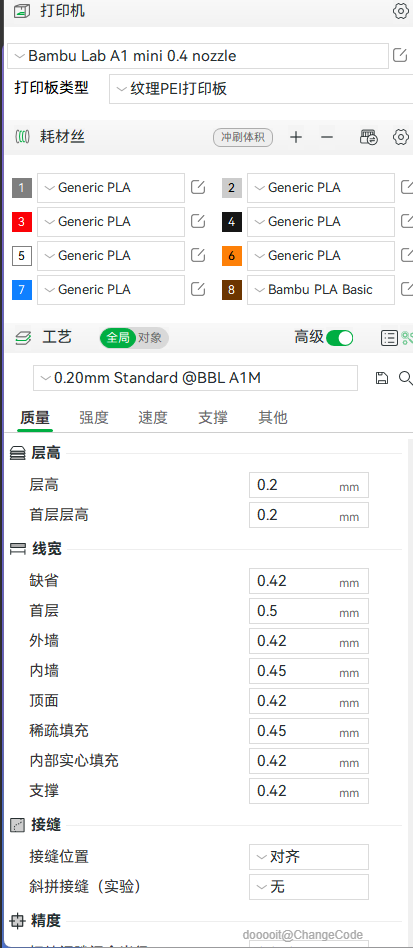Open the 纹理PEI打印板 plate type dropdown
This screenshot has width=413, height=948.
coord(261,89)
